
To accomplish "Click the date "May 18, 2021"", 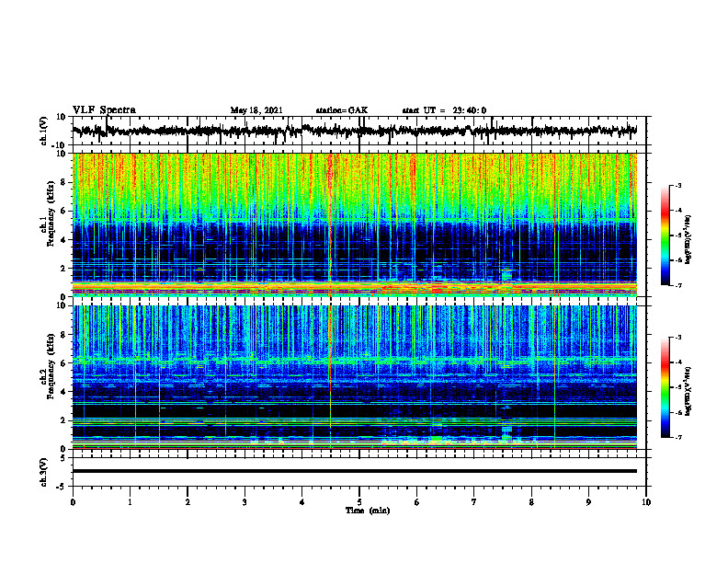I will 256,110.
